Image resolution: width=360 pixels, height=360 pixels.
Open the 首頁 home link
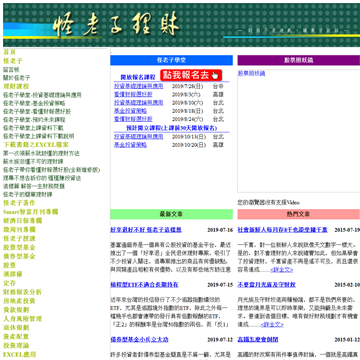(9, 52)
